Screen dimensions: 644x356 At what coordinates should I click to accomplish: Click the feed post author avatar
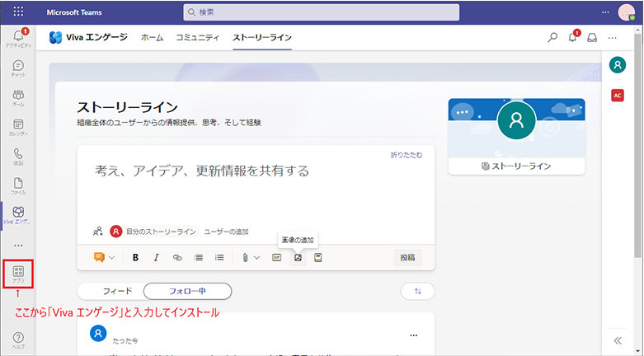pos(98,333)
